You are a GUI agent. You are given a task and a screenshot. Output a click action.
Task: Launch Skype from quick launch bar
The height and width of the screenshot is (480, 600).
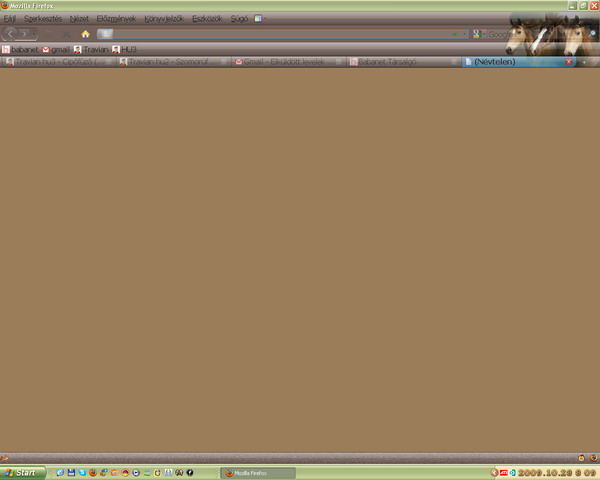(81, 472)
